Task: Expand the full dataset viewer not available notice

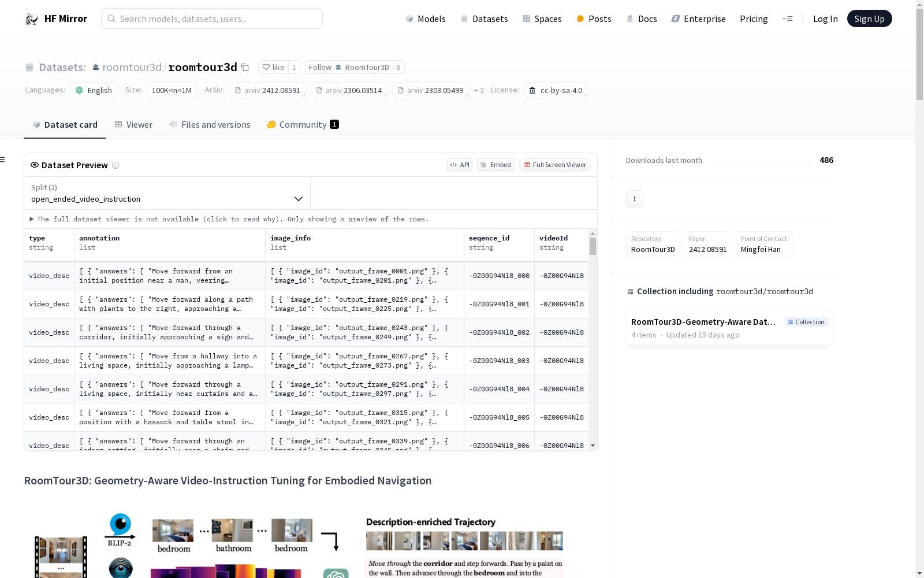Action: (229, 219)
